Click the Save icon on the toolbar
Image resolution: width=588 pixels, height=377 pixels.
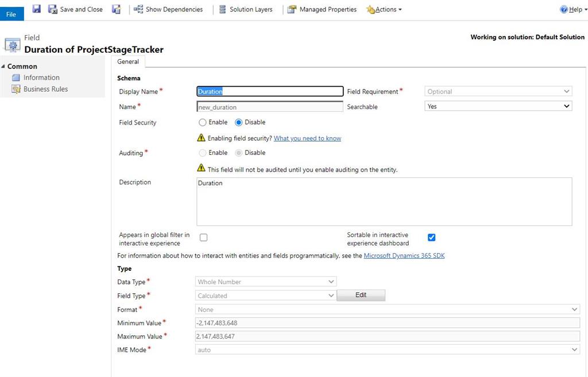click(36, 9)
